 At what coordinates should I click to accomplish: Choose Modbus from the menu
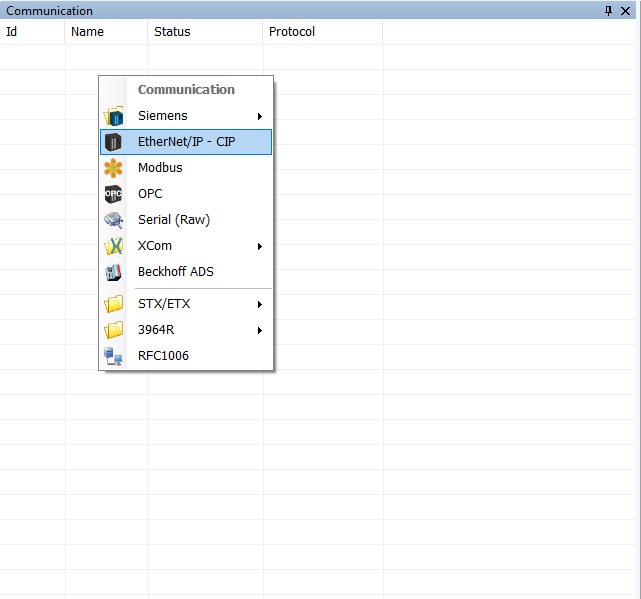point(186,168)
